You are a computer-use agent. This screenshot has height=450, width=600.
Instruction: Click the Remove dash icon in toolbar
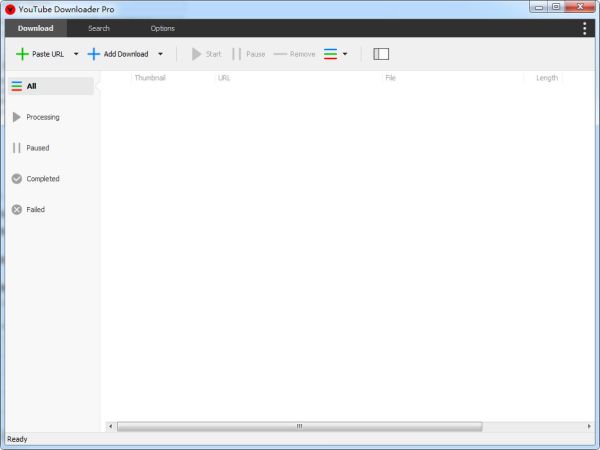[x=280, y=54]
